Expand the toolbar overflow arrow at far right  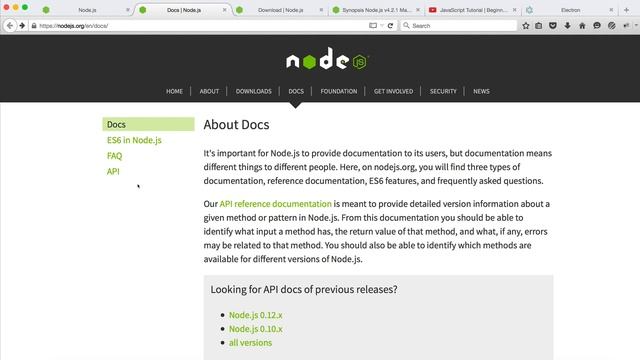[636, 26]
